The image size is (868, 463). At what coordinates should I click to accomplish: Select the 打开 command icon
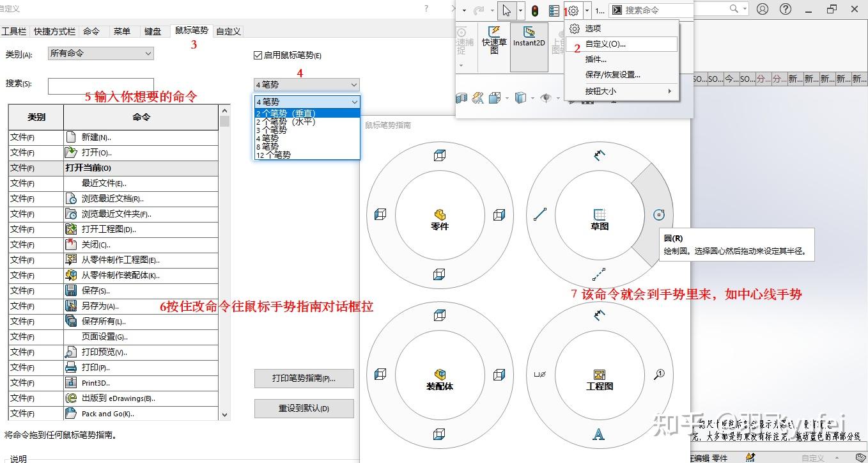(x=71, y=152)
